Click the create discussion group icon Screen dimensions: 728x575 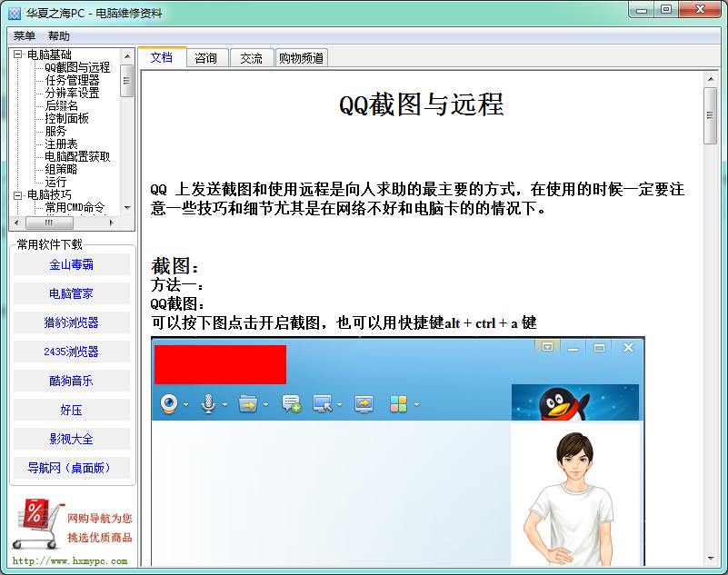pos(291,403)
